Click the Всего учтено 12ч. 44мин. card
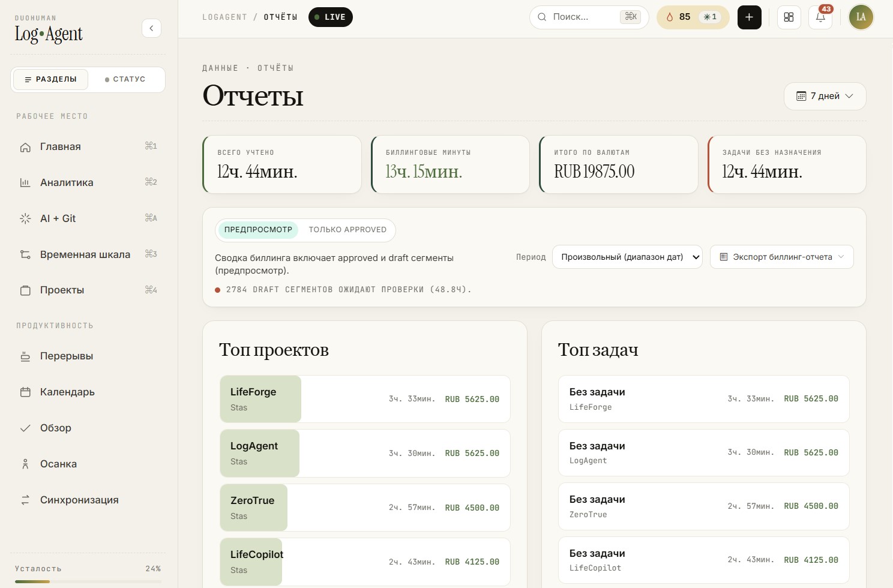This screenshot has width=893, height=588. [x=282, y=164]
